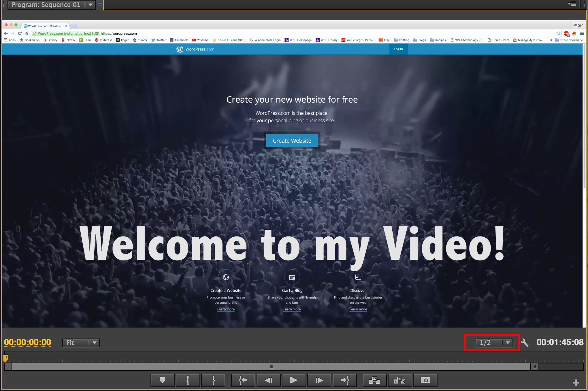
Task: Open the Fit zoom level dropdown
Action: 81,343
